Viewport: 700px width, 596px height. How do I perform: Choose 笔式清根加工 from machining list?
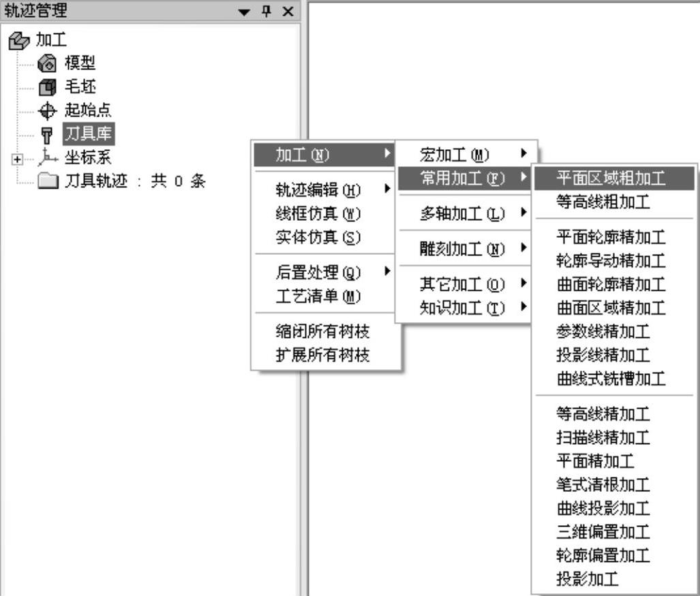point(603,484)
